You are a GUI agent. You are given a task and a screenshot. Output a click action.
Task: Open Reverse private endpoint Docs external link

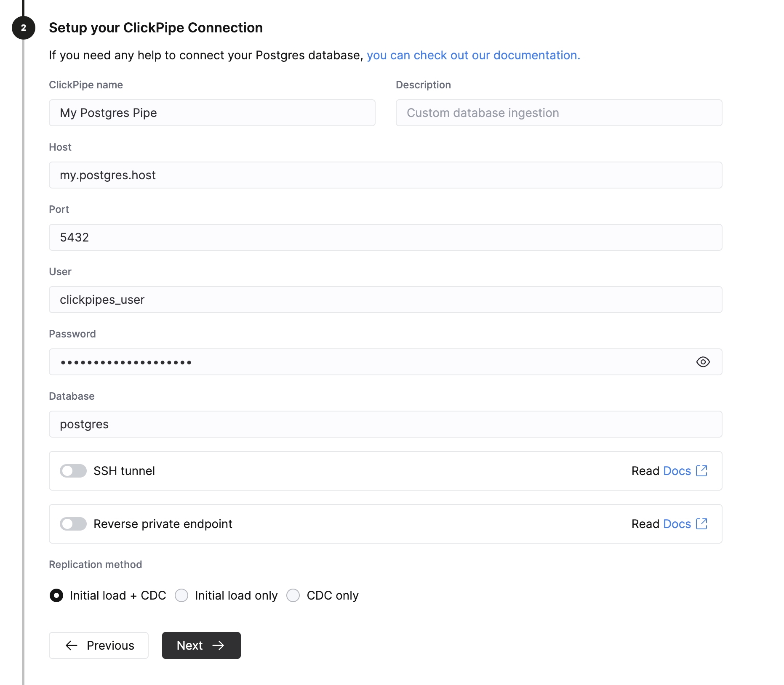[x=702, y=524]
